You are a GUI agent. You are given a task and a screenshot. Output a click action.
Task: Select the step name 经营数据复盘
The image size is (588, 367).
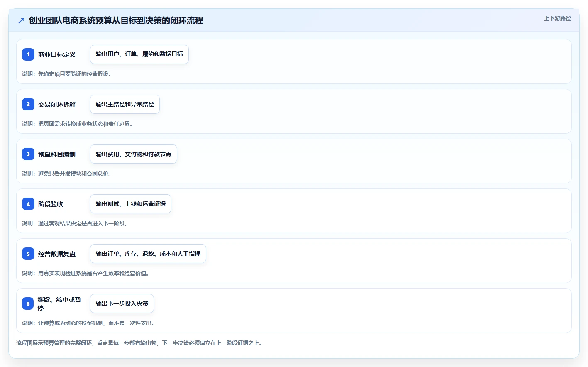pyautogui.click(x=57, y=254)
